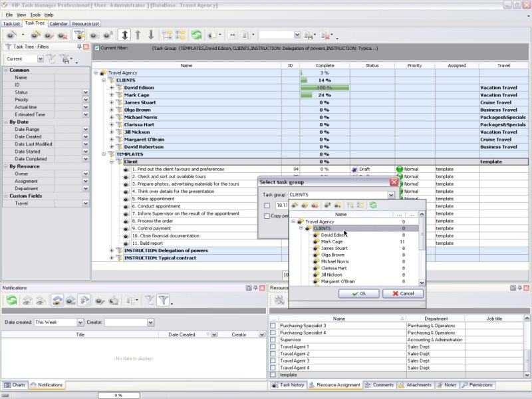532x399 pixels.
Task: Click the David Edison 100% complete progress bar
Action: 325,88
